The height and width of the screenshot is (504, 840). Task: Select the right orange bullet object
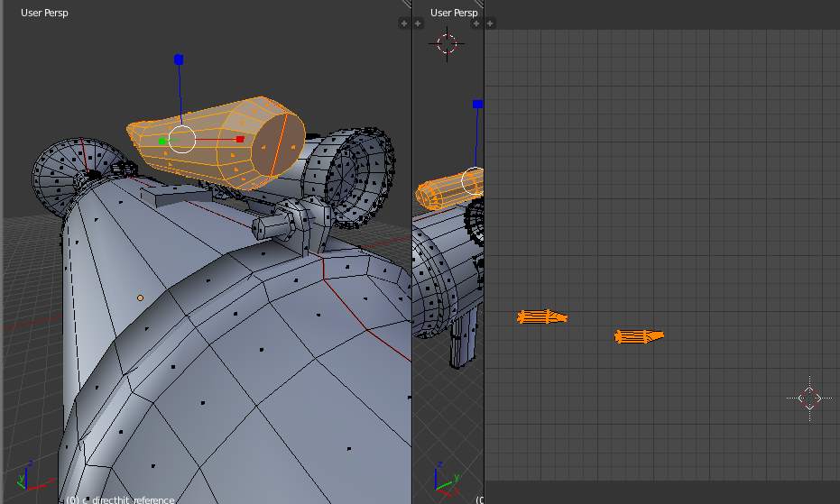[x=638, y=336]
